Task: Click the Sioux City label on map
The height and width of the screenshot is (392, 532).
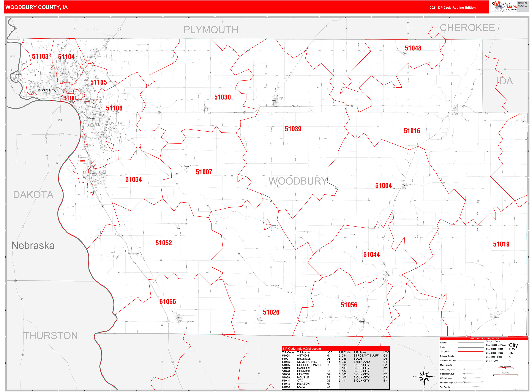Action: click(x=47, y=90)
